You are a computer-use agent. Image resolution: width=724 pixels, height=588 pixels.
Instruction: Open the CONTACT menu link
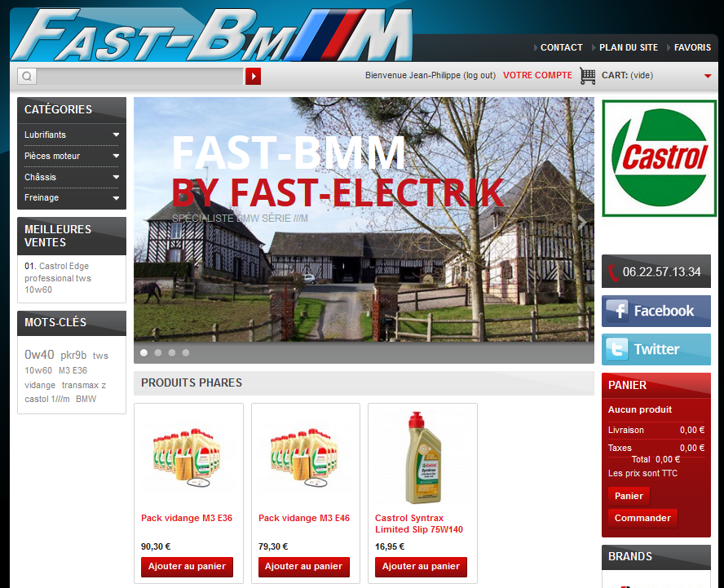[561, 47]
